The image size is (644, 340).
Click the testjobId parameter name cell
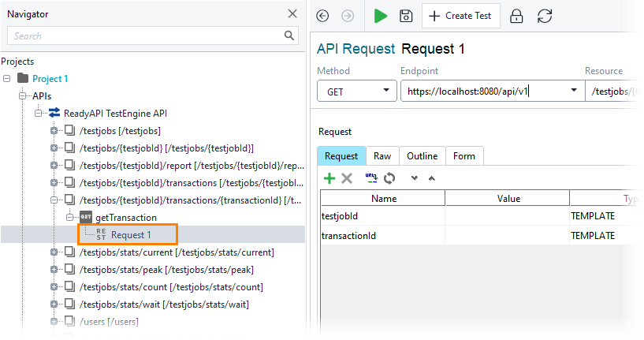coord(383,216)
